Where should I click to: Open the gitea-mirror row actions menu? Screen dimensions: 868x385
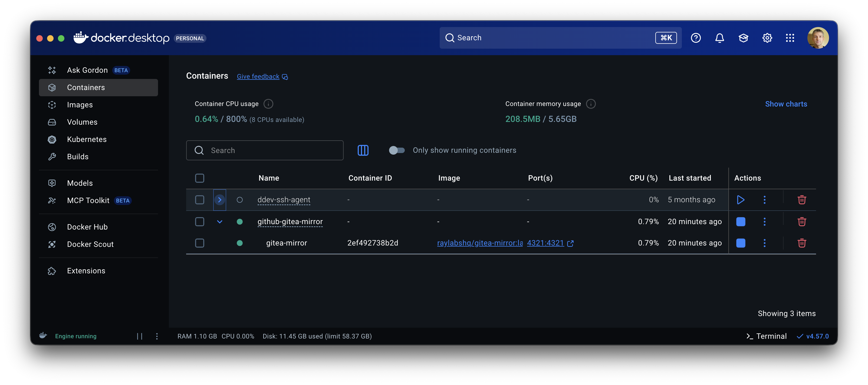pos(765,243)
